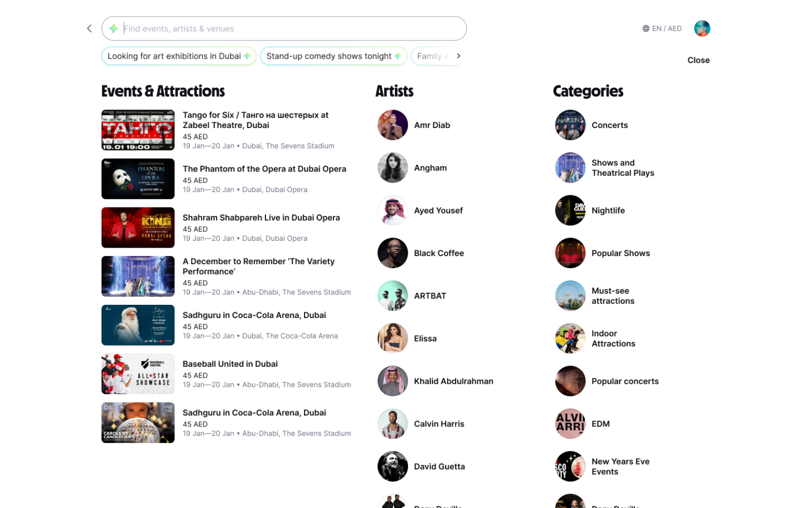Select the EDM category
This screenshot has height=508, width=812.
point(599,424)
